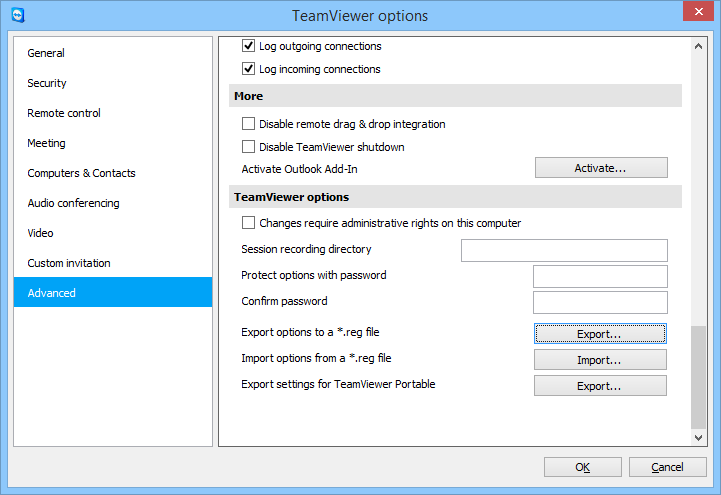Cancel the options dialog

tap(667, 467)
